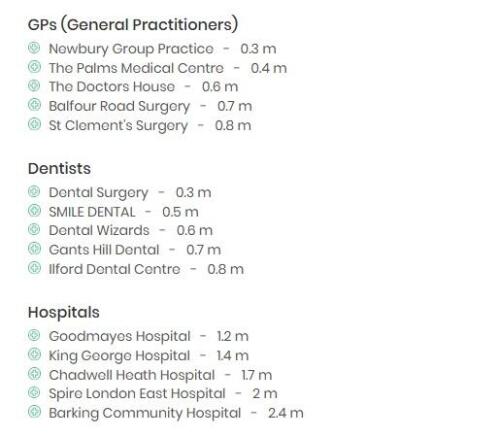The width and height of the screenshot is (499, 437).
Task: Click the icon next to Dental Surgery
Action: click(x=34, y=192)
